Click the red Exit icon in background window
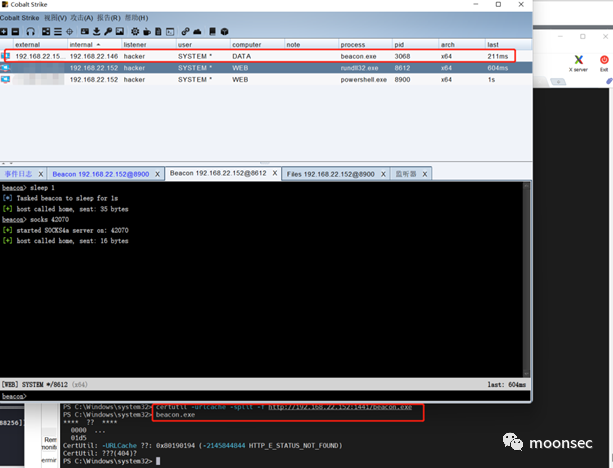The width and height of the screenshot is (613, 468). (604, 63)
